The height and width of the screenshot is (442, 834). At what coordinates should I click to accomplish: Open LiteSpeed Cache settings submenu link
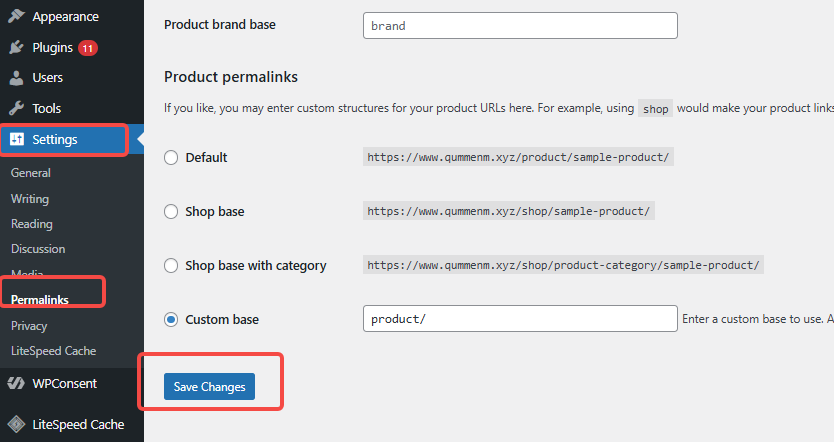pos(53,351)
